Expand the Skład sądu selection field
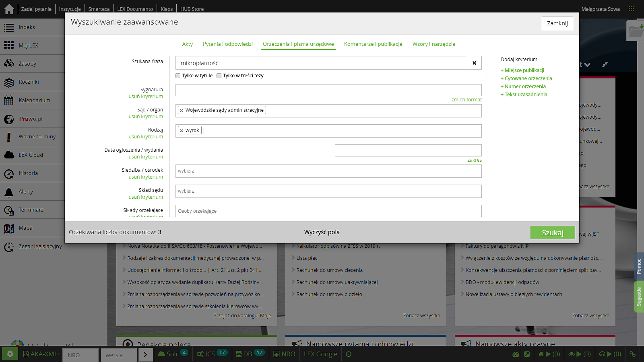This screenshot has height=362, width=644. coord(328,191)
